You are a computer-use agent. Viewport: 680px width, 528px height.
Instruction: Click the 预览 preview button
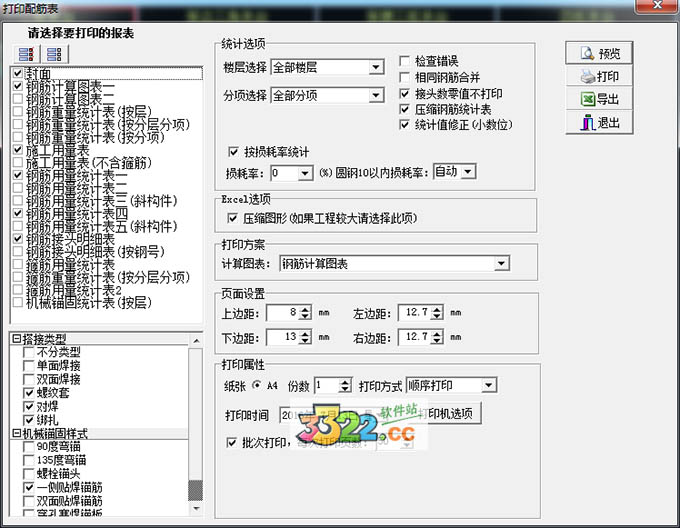(x=599, y=53)
